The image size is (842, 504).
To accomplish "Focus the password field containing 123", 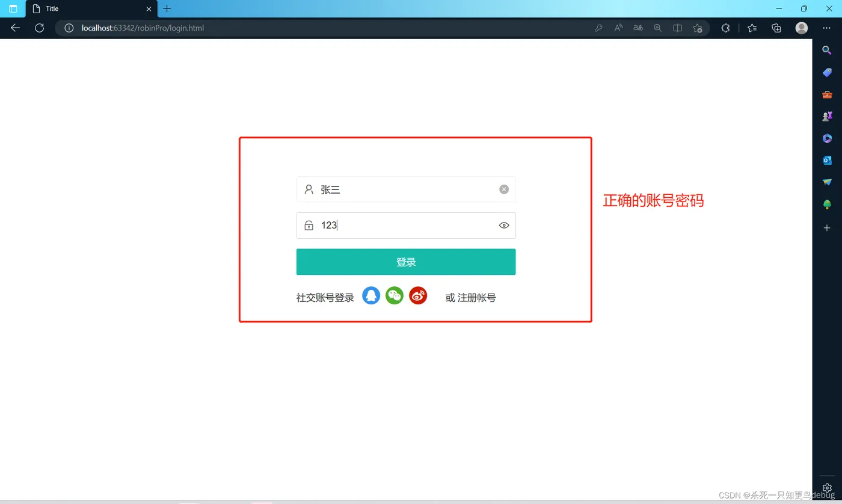I will pos(406,226).
